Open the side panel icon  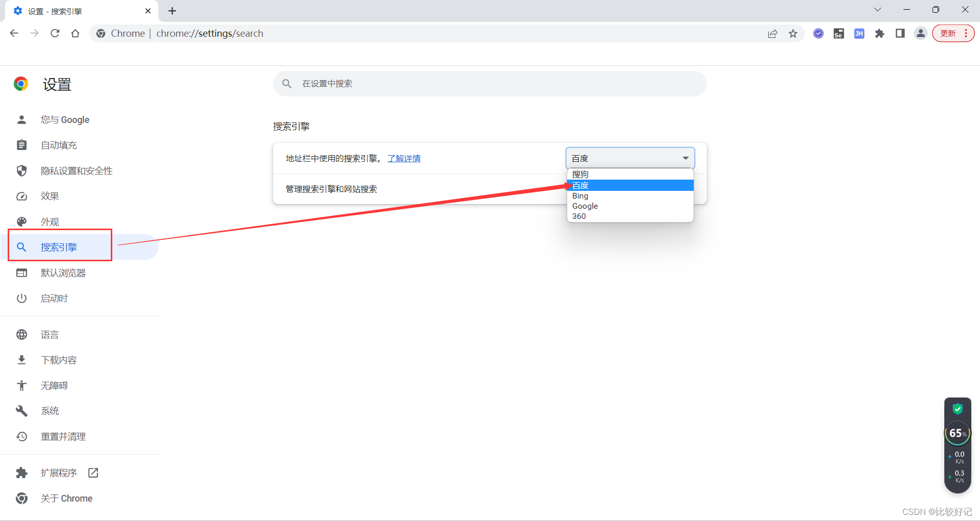pyautogui.click(x=900, y=34)
